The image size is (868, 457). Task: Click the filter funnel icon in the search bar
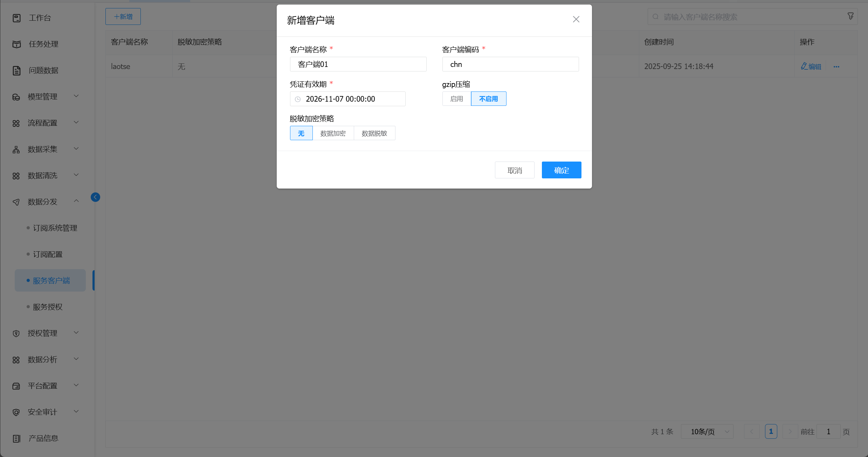click(850, 16)
